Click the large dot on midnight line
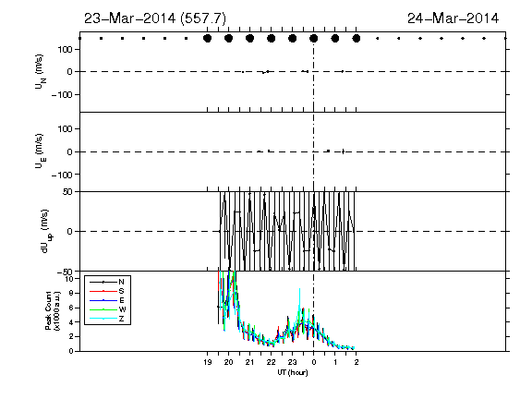 [314, 39]
